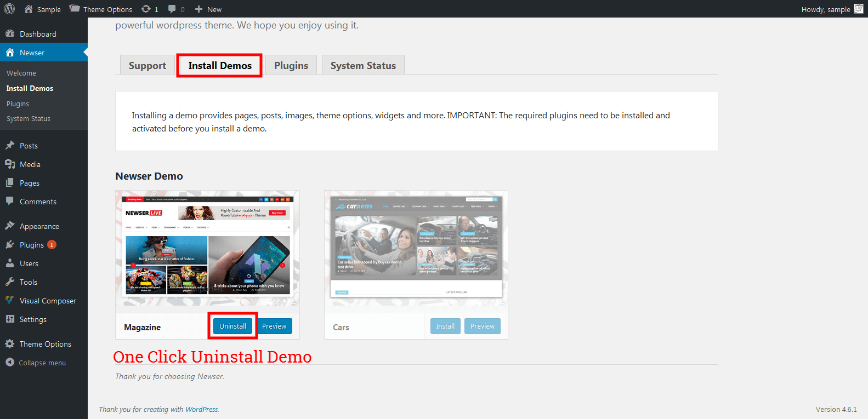
Task: Click the Theme Options gear icon
Action: pyautogui.click(x=10, y=344)
